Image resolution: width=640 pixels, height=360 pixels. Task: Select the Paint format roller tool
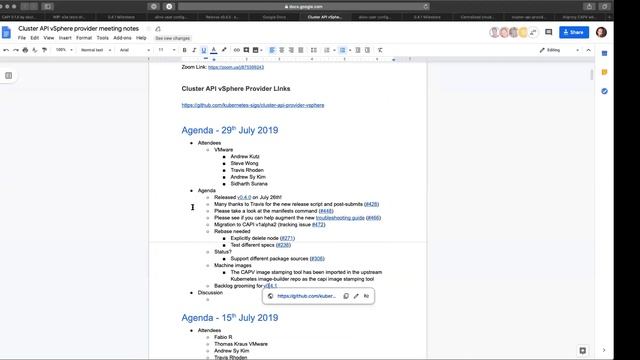coord(44,50)
